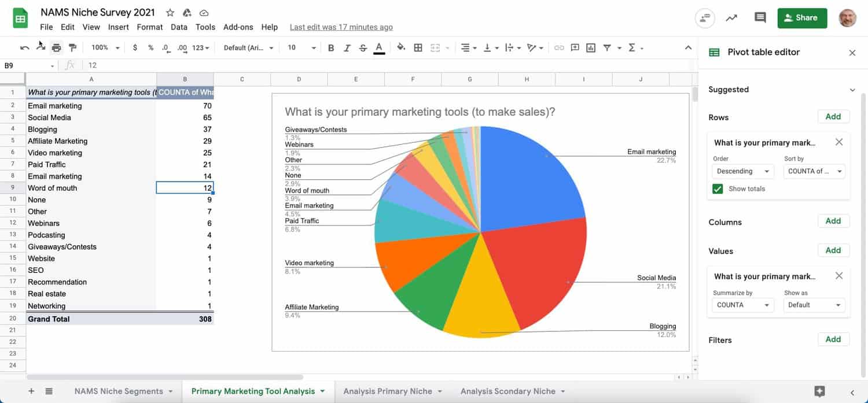The image size is (868, 403).
Task: Click the print icon in toolbar
Action: click(x=56, y=47)
